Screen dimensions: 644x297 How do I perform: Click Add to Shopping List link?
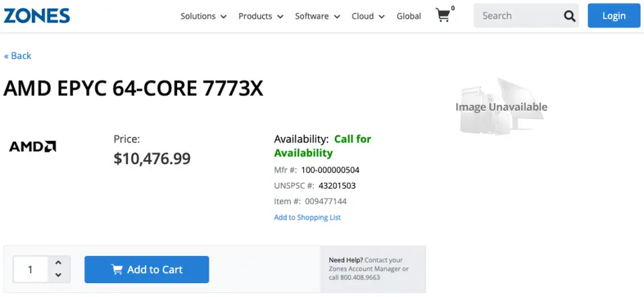307,217
